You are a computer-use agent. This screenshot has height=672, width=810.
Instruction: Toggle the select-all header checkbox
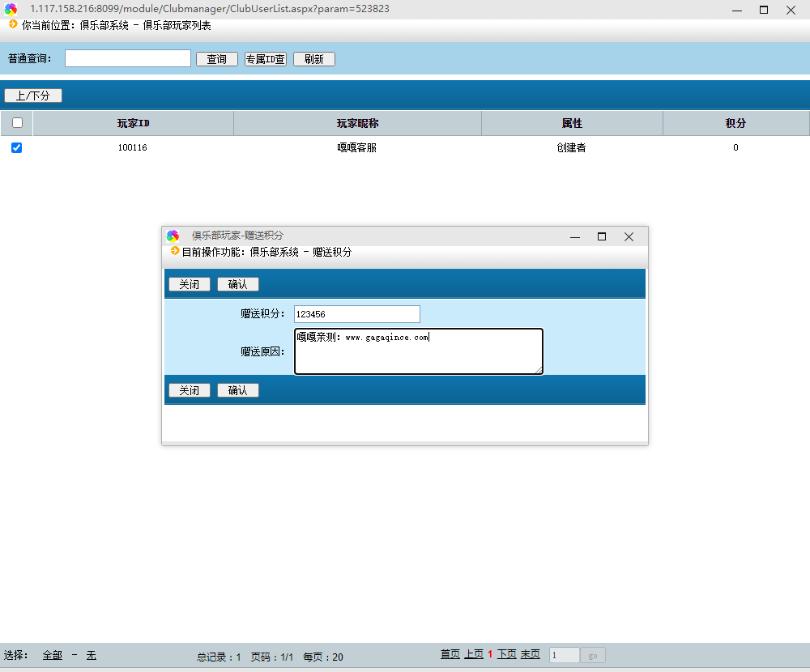click(17, 123)
